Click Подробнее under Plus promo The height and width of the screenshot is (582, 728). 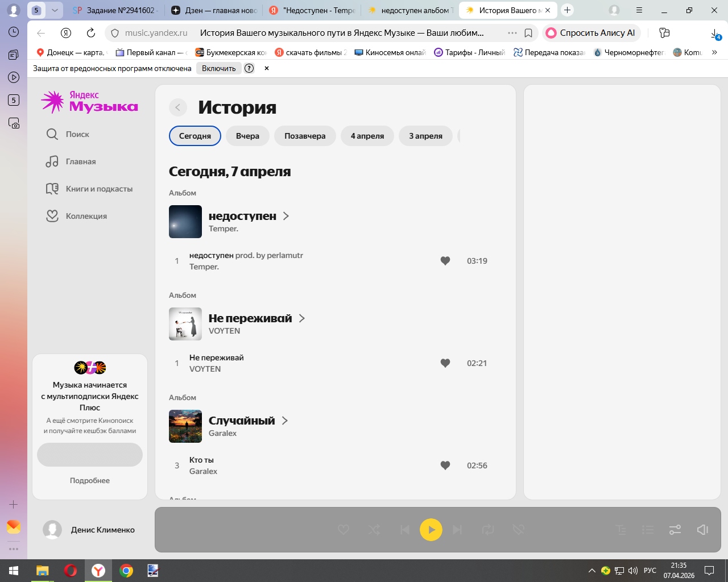coord(90,480)
